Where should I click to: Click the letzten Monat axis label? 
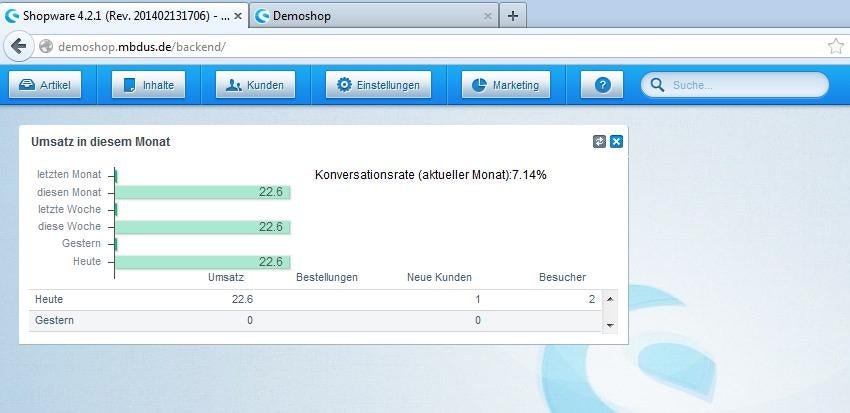coord(69,175)
